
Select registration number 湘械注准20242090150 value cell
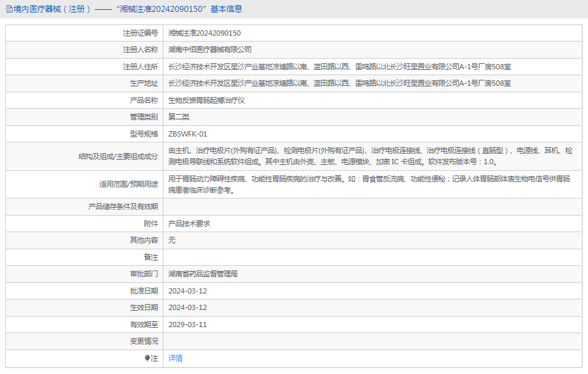[204, 33]
